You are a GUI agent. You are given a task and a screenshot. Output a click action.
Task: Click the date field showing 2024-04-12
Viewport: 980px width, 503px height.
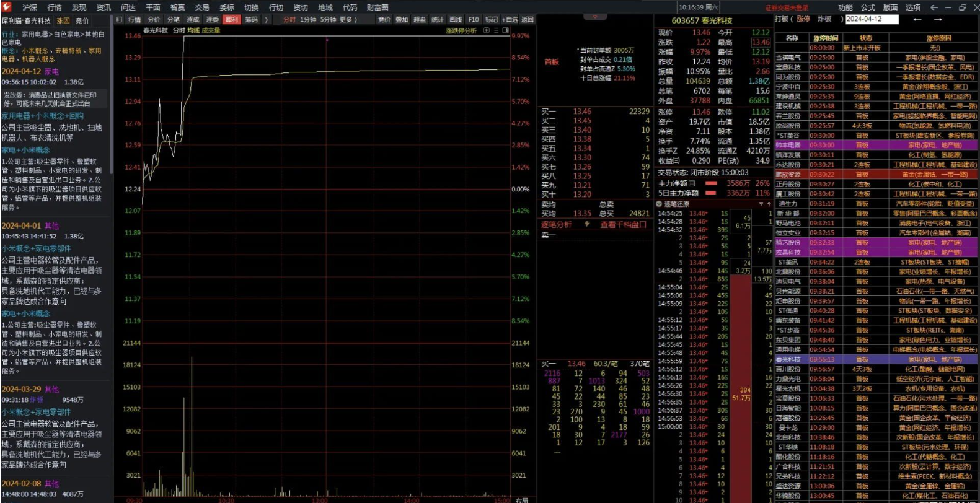pos(872,19)
